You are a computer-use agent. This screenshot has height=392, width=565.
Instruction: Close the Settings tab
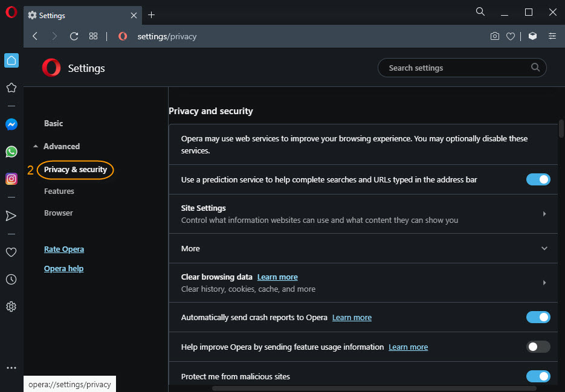tap(134, 15)
